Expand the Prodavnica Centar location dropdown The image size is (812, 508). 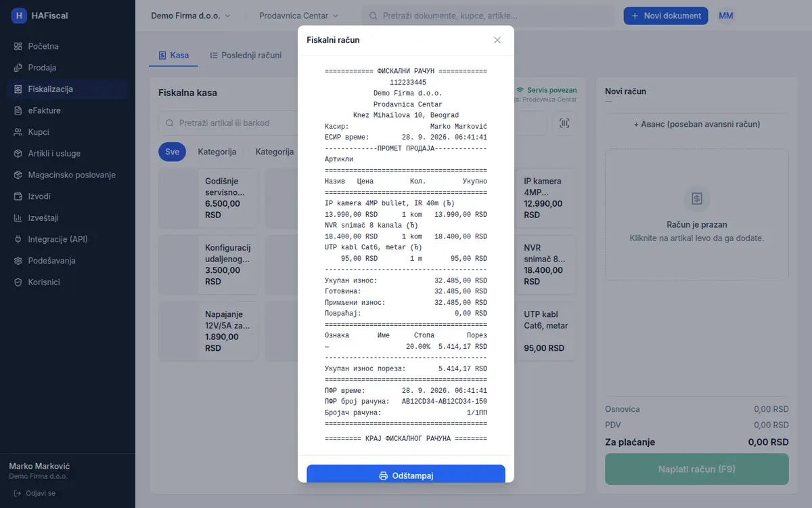[x=299, y=16]
